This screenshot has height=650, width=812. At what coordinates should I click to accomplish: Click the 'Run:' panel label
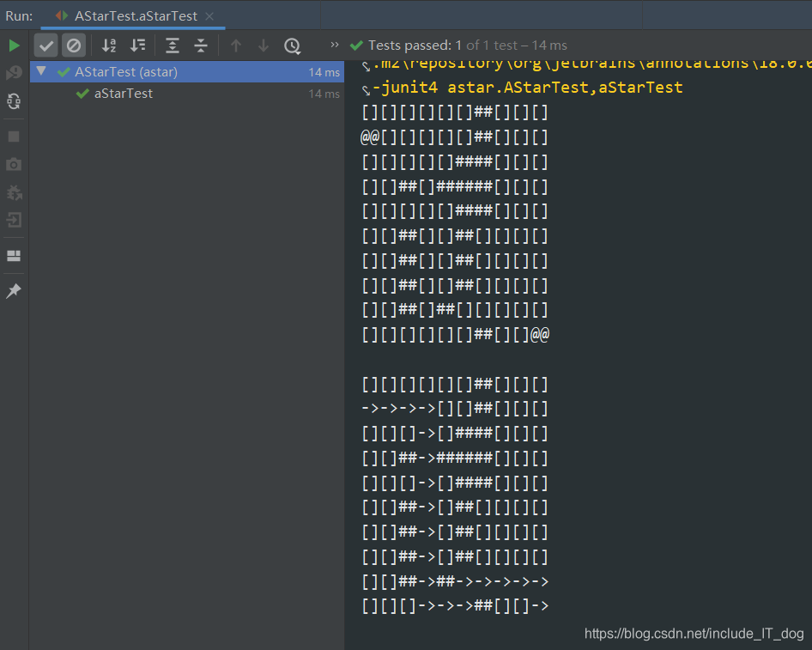19,16
